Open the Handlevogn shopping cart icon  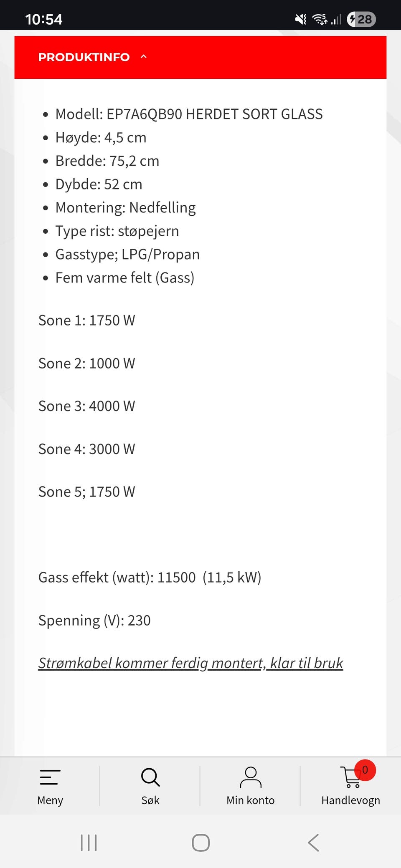[350, 778]
